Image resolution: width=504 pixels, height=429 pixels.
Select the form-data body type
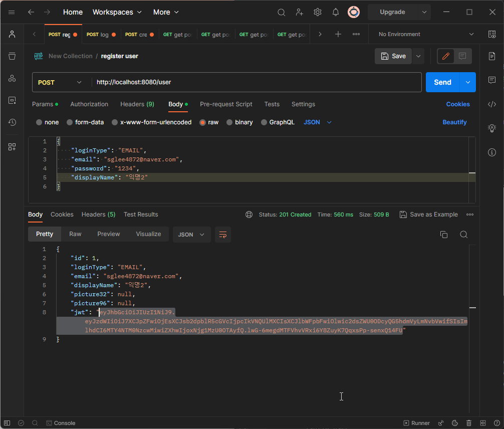(85, 122)
